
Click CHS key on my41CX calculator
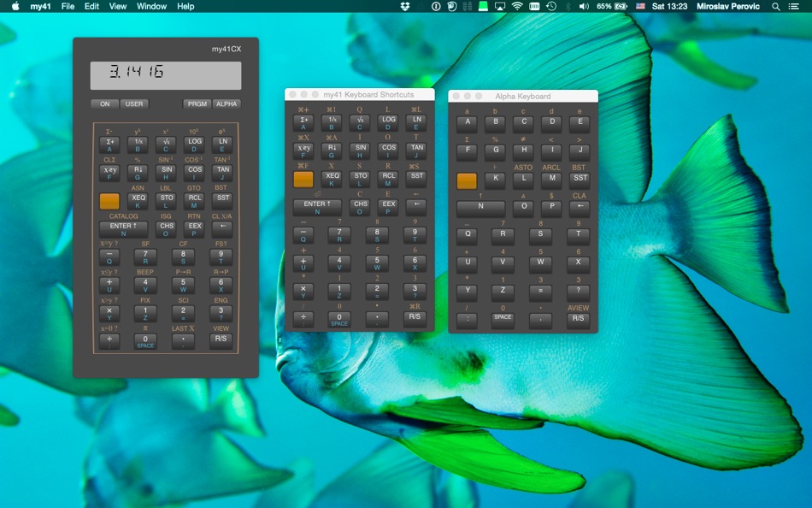click(x=166, y=229)
